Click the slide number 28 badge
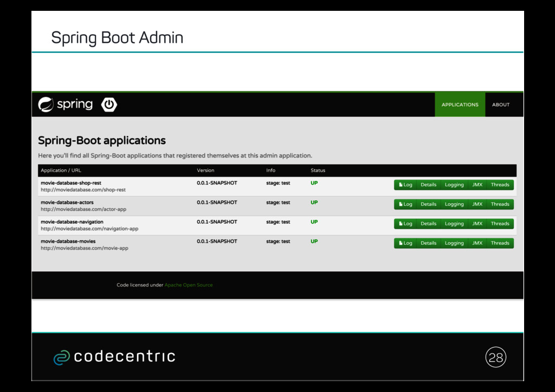Image resolution: width=555 pixels, height=392 pixels. (495, 357)
